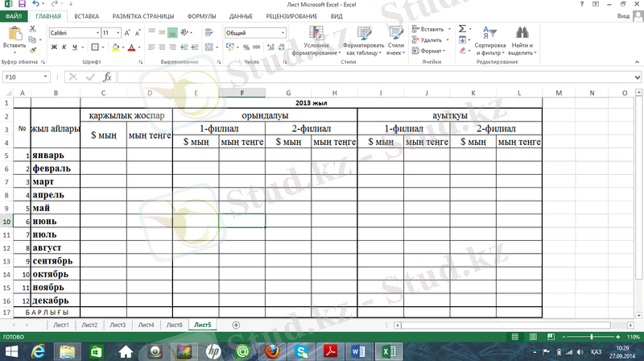
Task: Open Найти и выделить binoculars menu
Action: coord(522,40)
